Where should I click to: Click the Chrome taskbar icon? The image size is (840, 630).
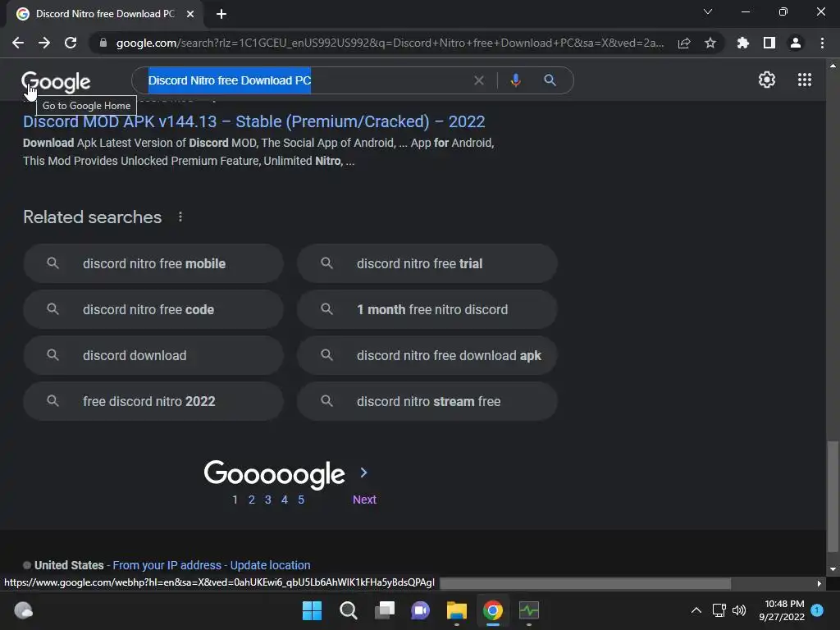click(493, 610)
